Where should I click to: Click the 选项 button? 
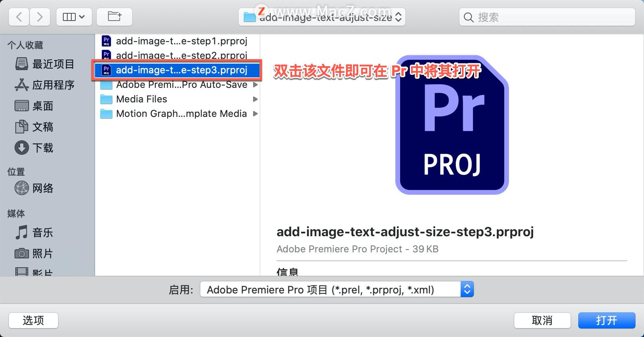tap(33, 320)
